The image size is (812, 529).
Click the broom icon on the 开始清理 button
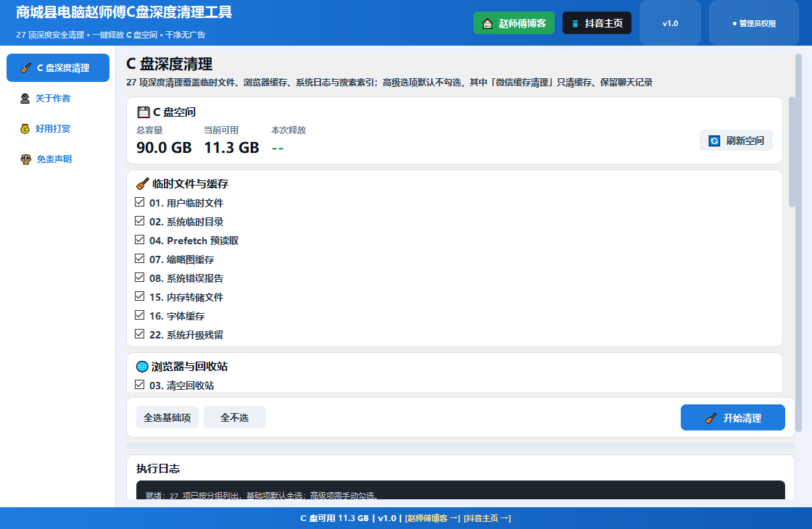coord(711,418)
